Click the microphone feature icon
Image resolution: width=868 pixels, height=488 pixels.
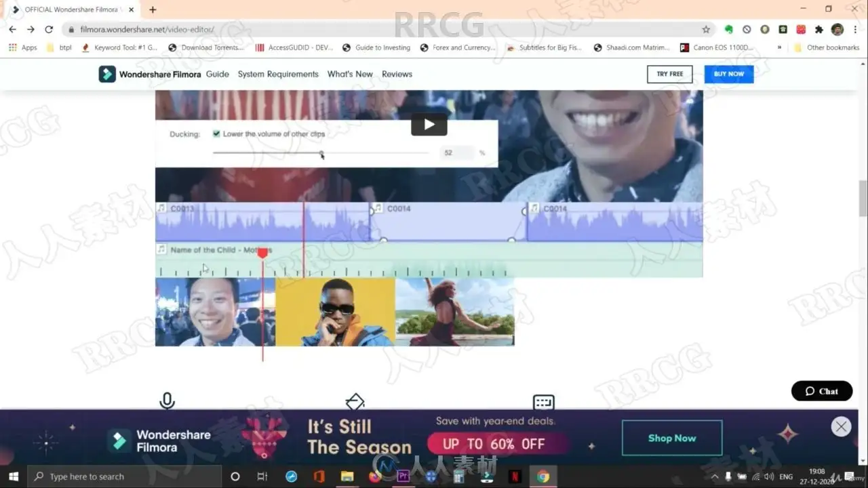click(167, 401)
